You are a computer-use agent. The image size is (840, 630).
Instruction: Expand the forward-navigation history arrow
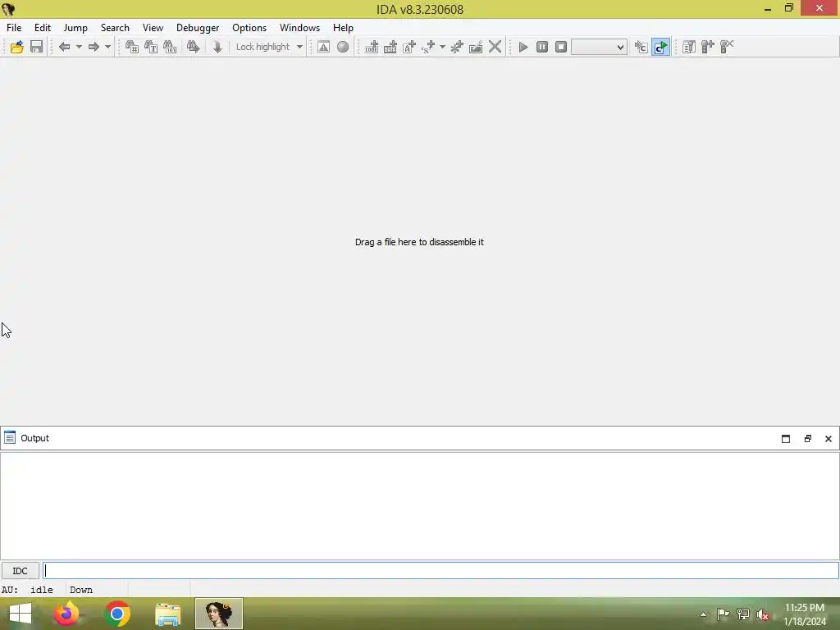[x=107, y=47]
